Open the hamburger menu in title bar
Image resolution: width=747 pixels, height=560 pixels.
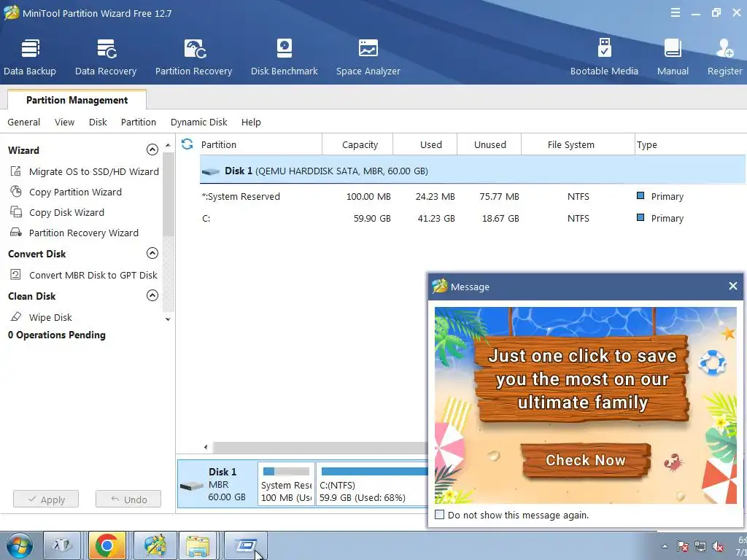pos(676,13)
